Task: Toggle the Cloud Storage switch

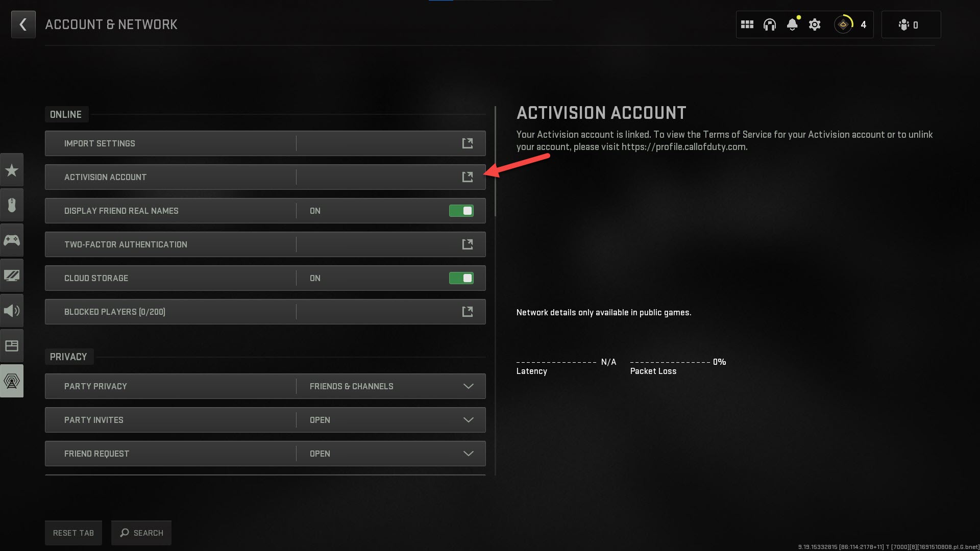Action: (x=461, y=278)
